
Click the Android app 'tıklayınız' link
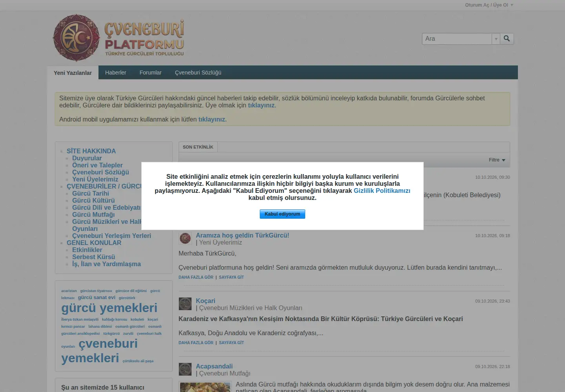point(212,119)
